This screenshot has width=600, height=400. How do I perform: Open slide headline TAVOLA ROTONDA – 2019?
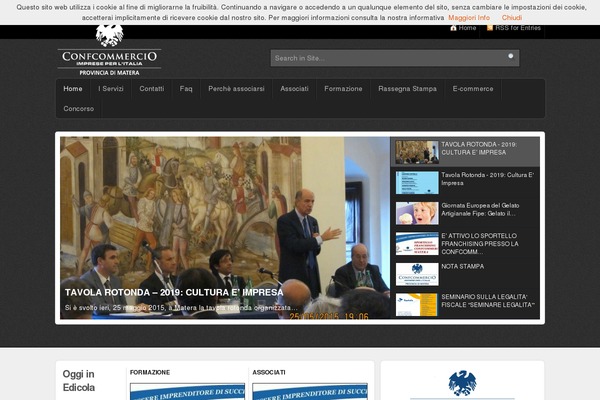(174, 292)
